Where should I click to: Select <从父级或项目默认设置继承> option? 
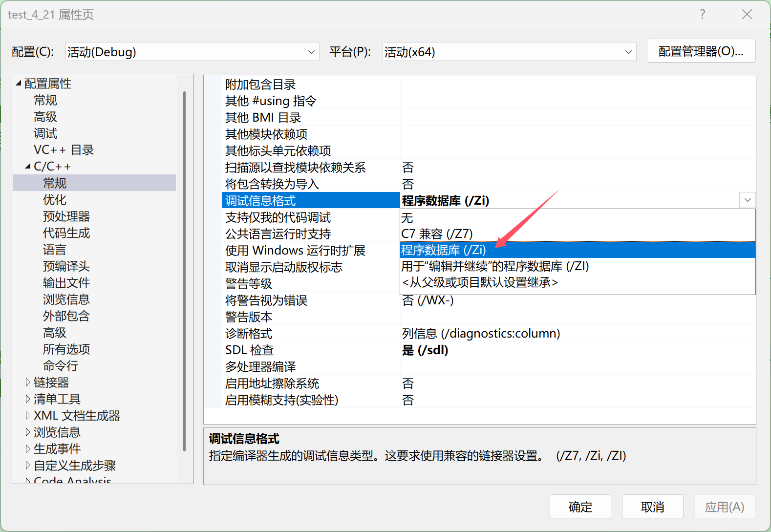578,282
